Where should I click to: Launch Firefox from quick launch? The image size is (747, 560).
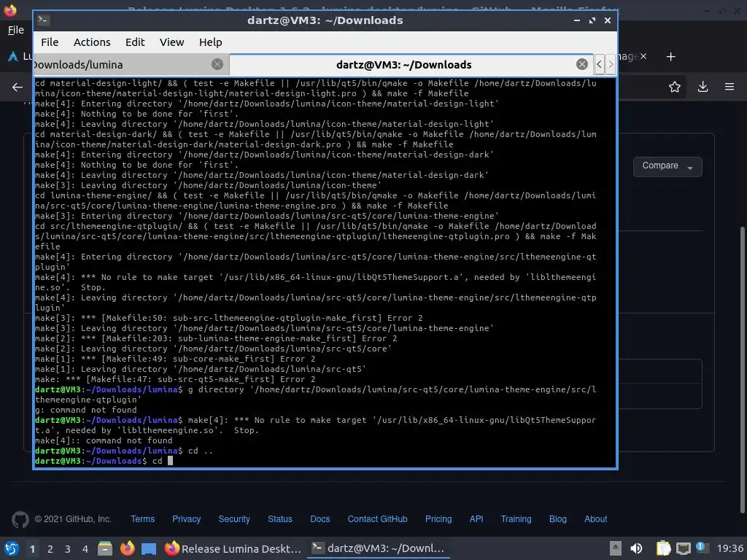click(x=127, y=548)
